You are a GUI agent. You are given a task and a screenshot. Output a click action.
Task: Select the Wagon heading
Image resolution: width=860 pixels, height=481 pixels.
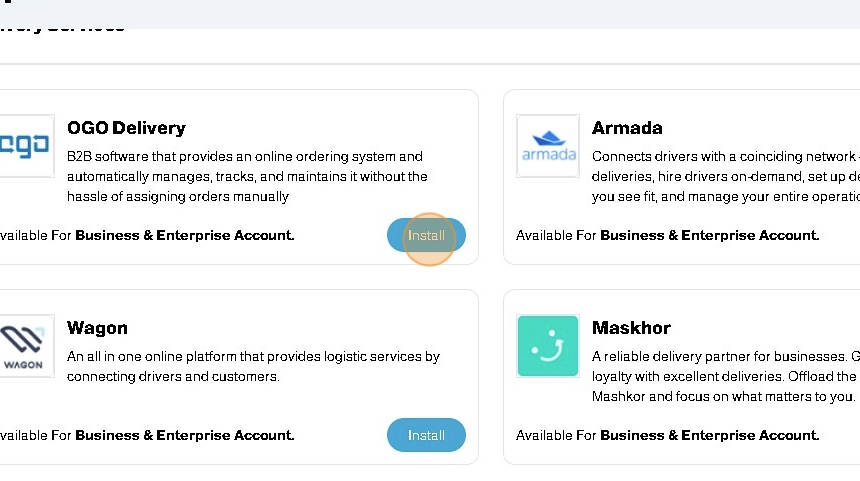97,328
